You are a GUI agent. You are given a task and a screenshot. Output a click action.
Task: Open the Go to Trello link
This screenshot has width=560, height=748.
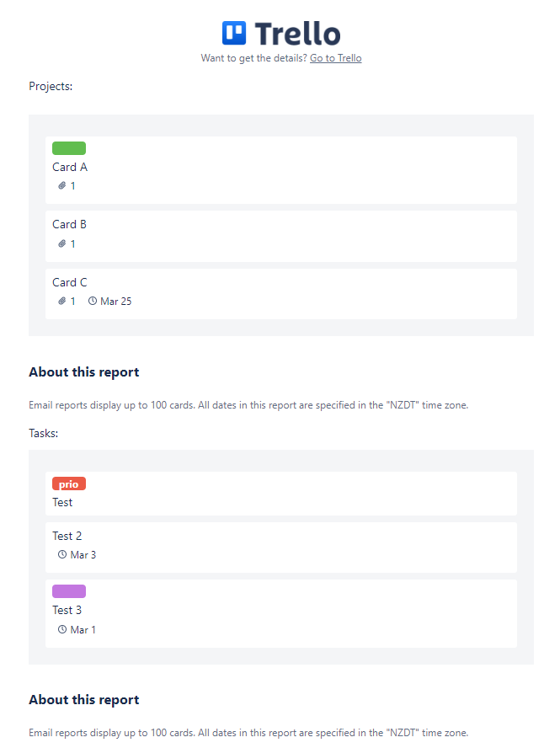(x=335, y=57)
